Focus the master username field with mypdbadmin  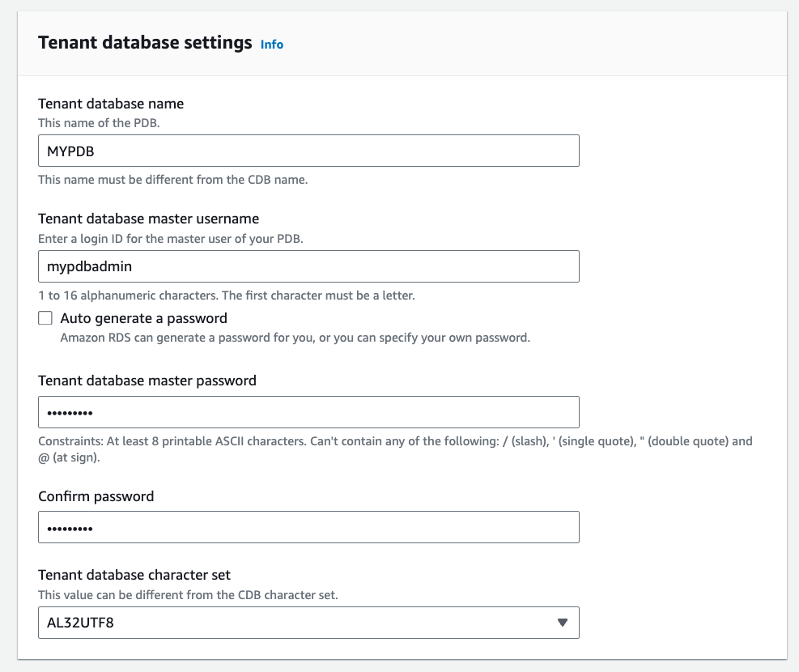click(308, 266)
